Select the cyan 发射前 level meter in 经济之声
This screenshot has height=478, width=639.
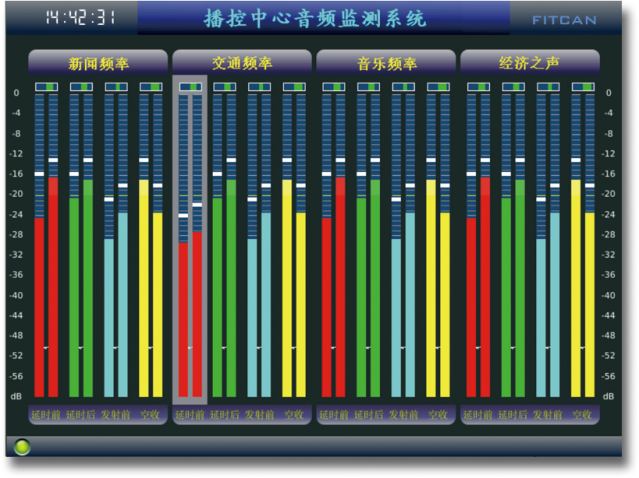(x=548, y=246)
